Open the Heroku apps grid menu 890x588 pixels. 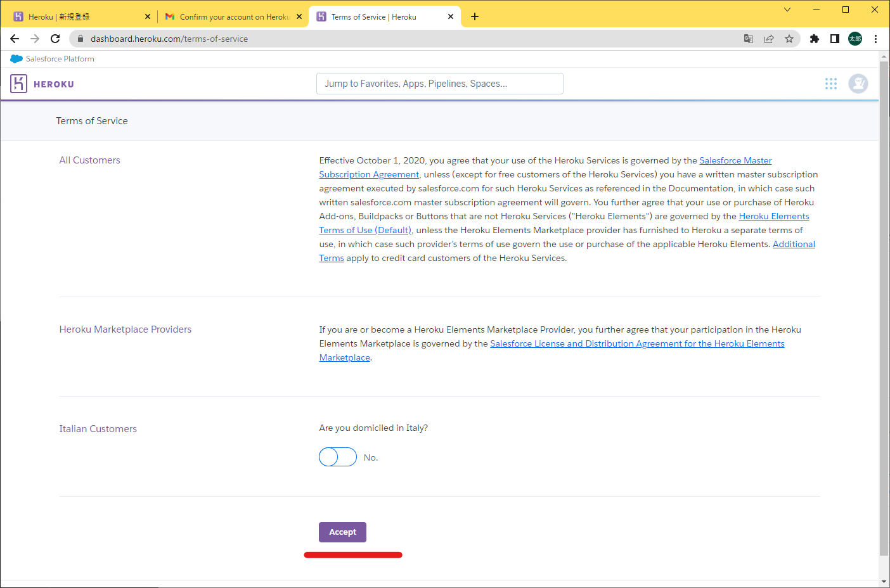click(x=831, y=84)
